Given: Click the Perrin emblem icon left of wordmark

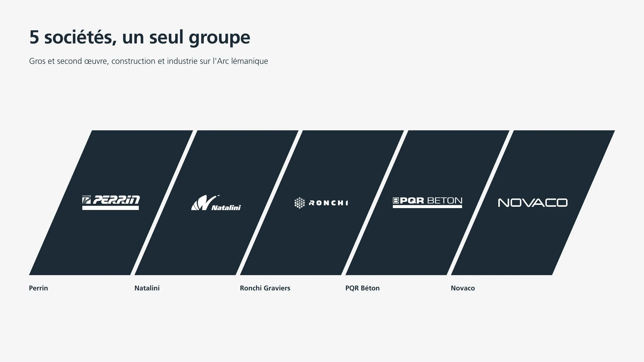Looking at the screenshot, I should coord(86,200).
